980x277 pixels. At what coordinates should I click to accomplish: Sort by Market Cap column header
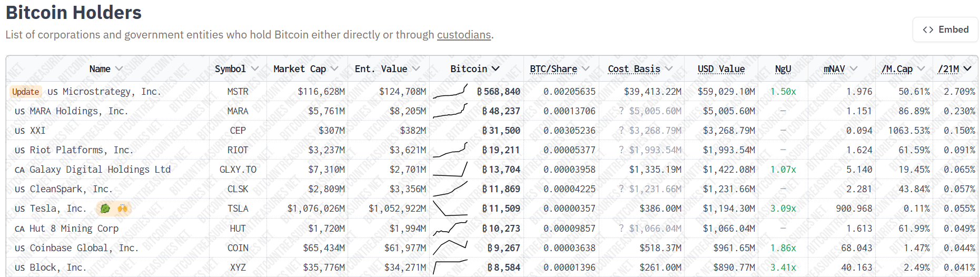[300, 69]
